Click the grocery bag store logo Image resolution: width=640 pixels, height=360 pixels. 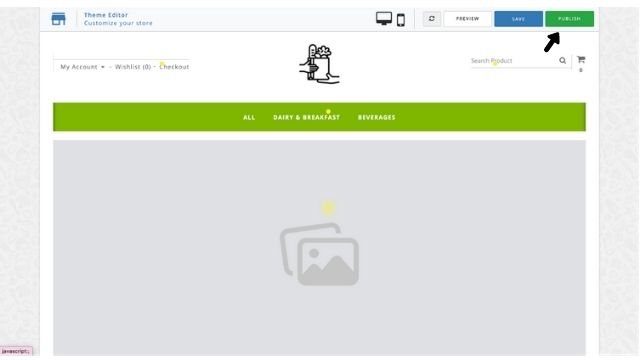point(319,64)
